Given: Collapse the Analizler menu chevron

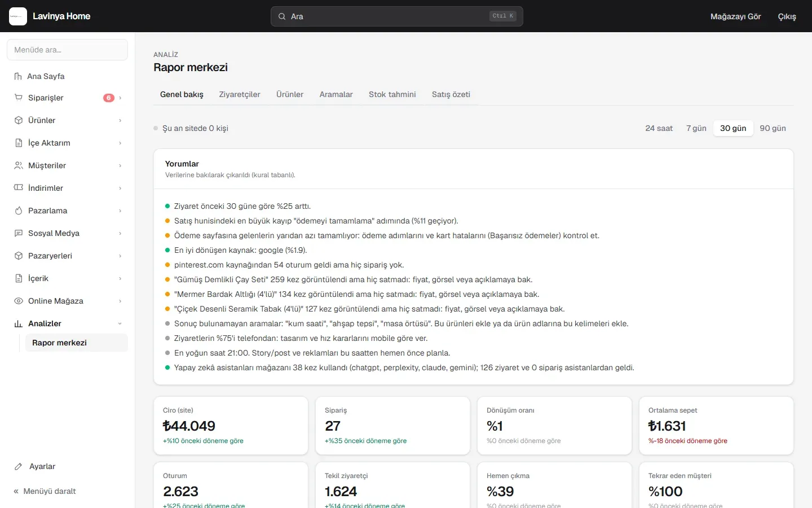Looking at the screenshot, I should tap(120, 323).
